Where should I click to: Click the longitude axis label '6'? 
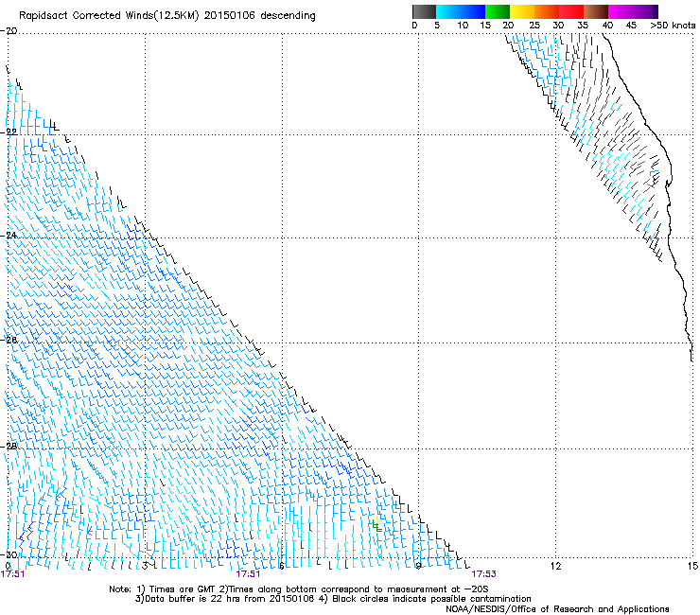point(281,566)
